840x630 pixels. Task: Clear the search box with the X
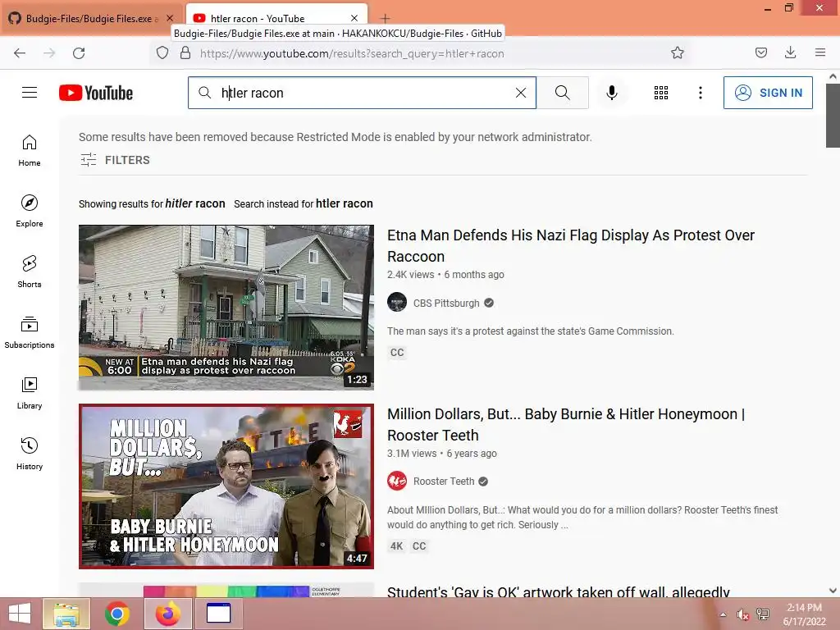coord(521,93)
